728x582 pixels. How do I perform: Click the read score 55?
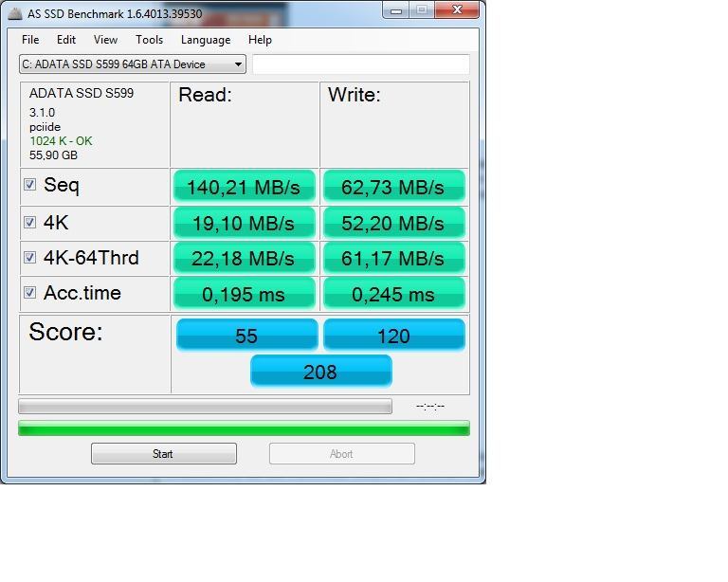[246, 336]
